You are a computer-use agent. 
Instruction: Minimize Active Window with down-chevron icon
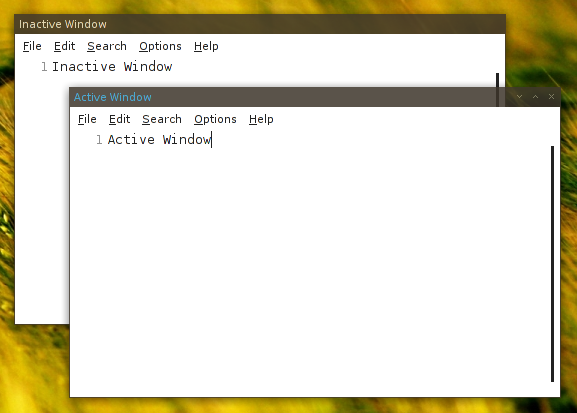tap(519, 97)
